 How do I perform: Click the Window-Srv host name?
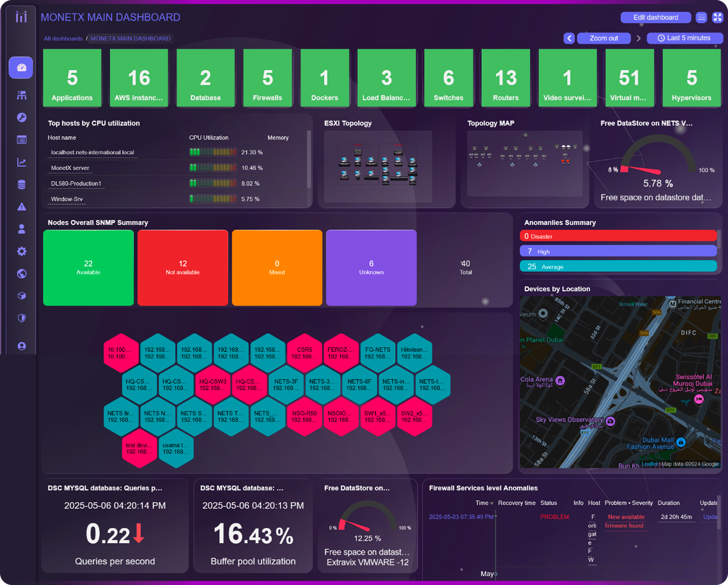coord(67,199)
